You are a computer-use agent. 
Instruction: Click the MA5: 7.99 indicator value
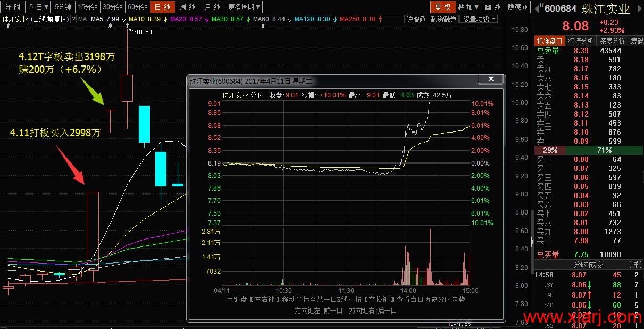pos(105,19)
